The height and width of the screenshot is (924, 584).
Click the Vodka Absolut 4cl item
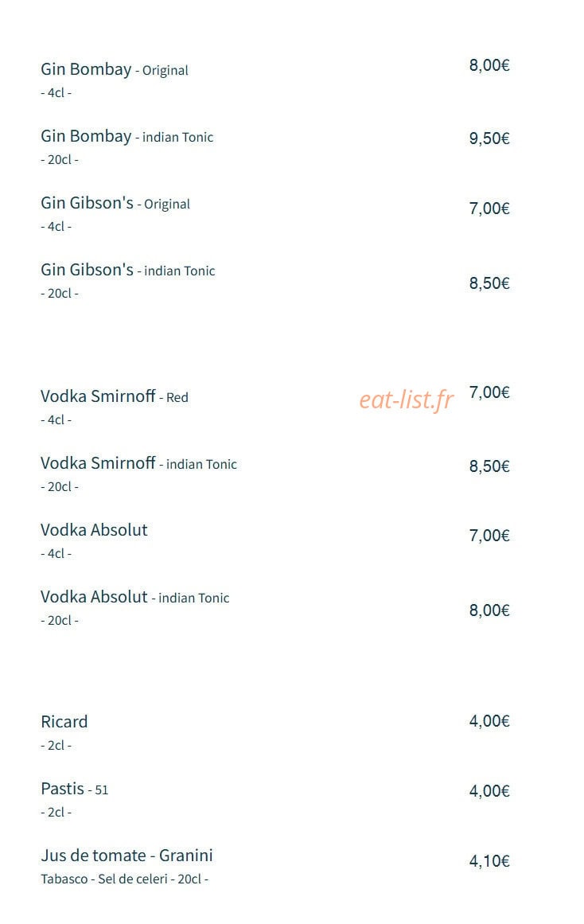(94, 530)
